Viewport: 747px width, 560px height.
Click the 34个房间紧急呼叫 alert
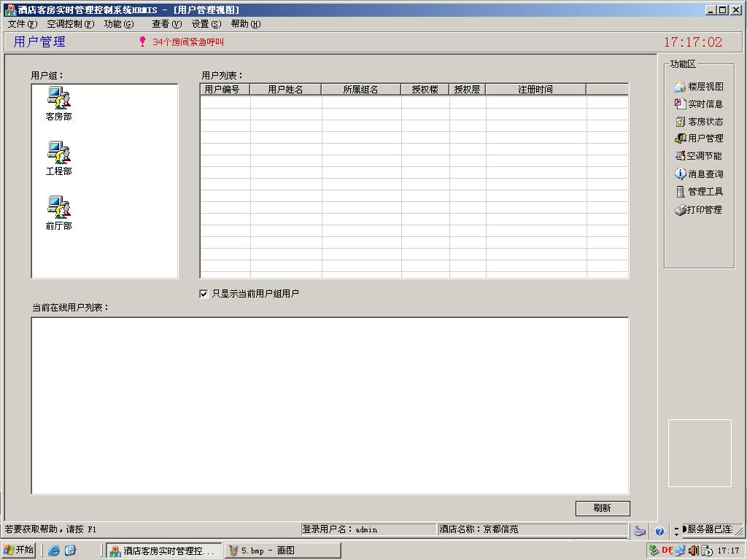coord(187,42)
